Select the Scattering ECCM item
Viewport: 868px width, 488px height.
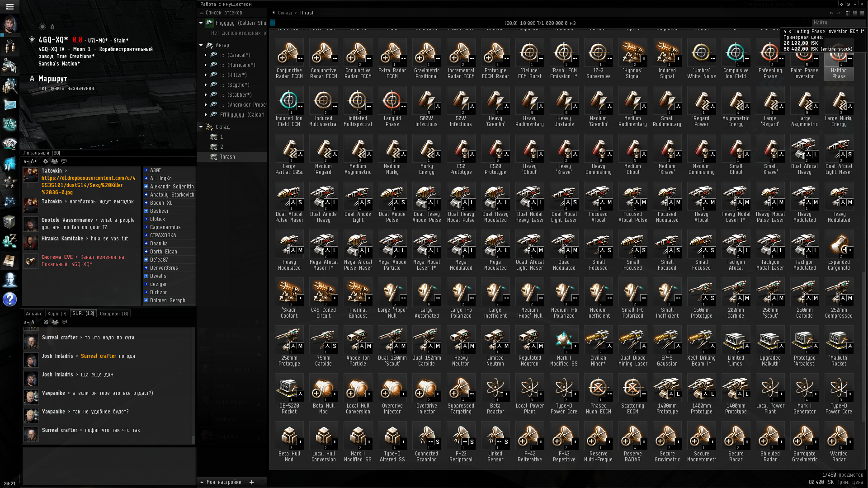[x=632, y=394]
